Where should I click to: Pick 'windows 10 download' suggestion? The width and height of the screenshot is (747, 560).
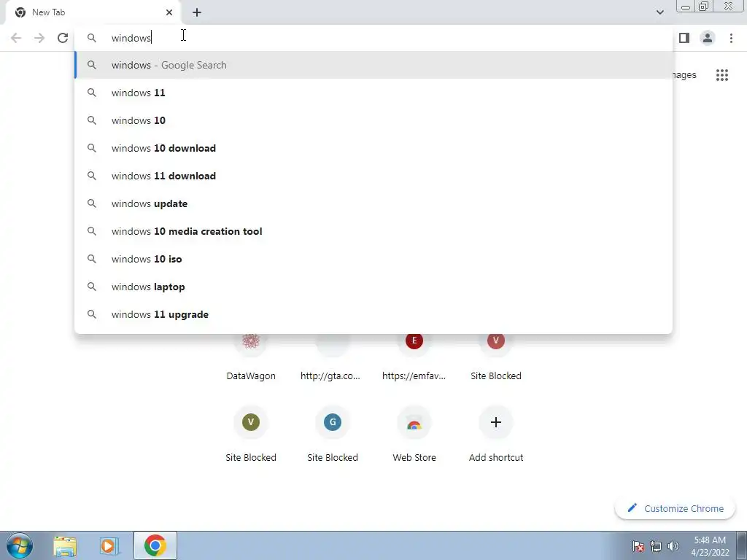point(373,148)
